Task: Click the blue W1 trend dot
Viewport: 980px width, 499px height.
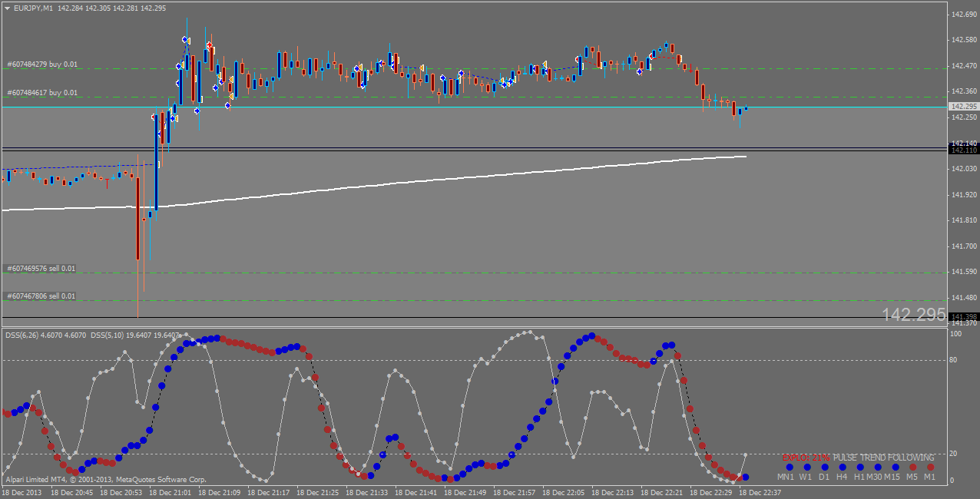Action: pyautogui.click(x=806, y=467)
